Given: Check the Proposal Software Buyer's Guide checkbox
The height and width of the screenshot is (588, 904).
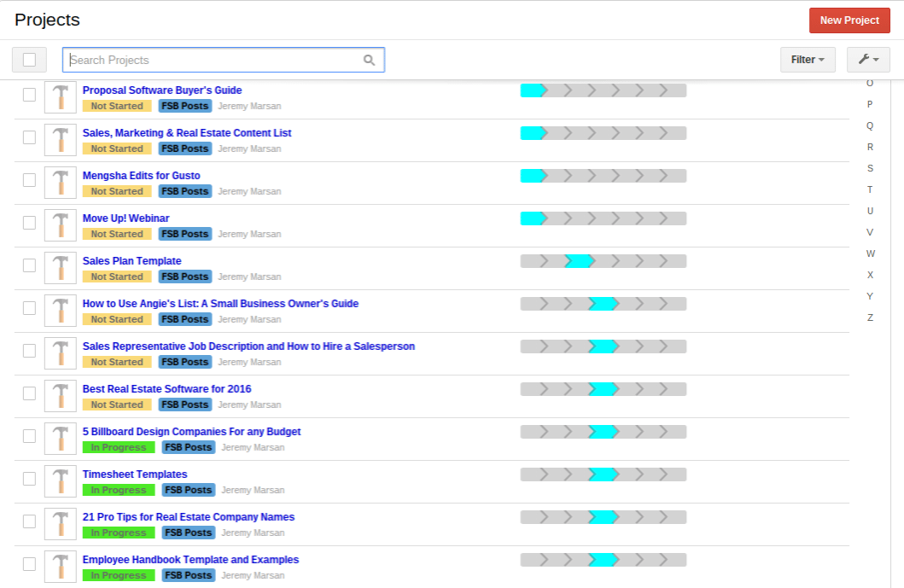Looking at the screenshot, I should point(29,95).
